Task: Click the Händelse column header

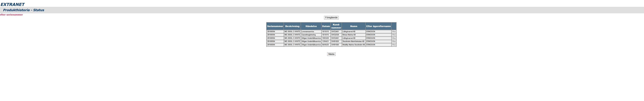Action: [311, 26]
